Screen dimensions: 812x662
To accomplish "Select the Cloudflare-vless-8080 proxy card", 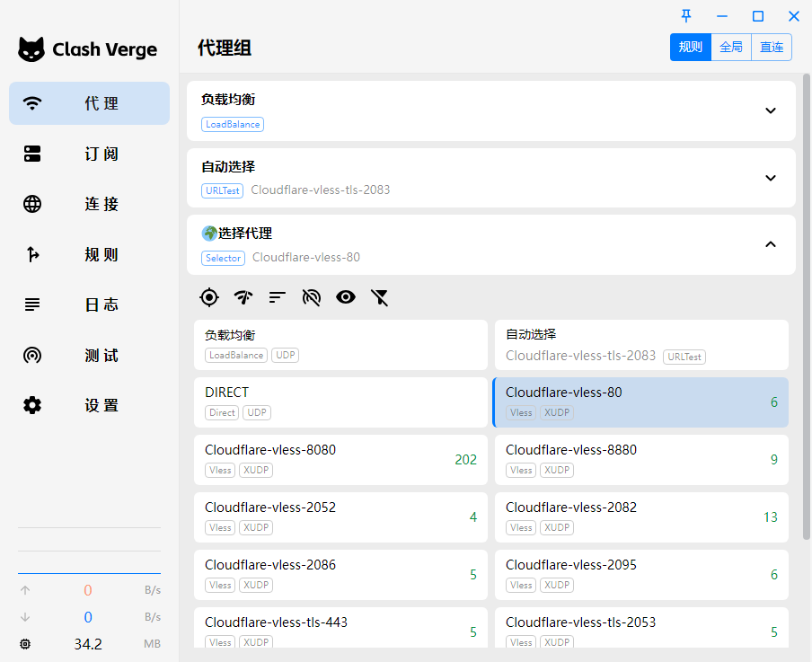I will click(340, 460).
